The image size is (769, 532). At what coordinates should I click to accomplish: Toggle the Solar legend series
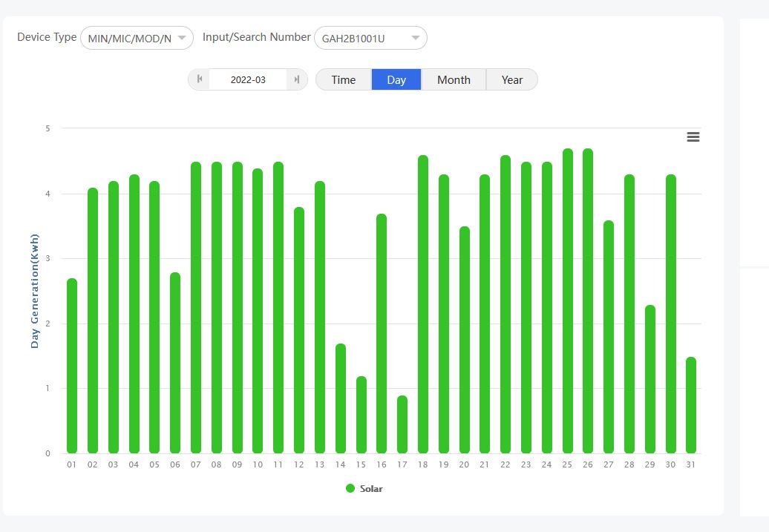tap(364, 488)
